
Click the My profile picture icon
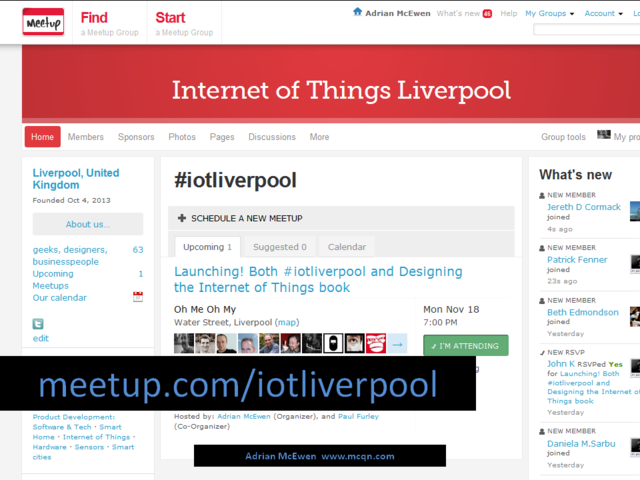point(604,135)
